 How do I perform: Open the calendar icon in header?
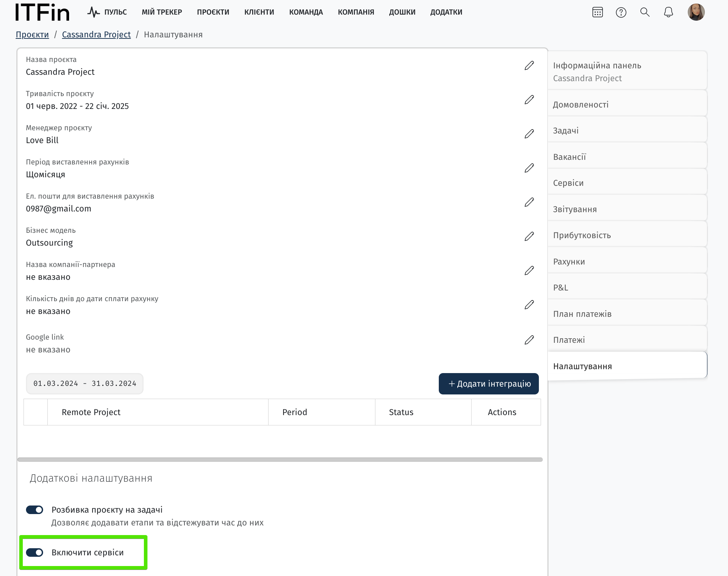pos(598,12)
